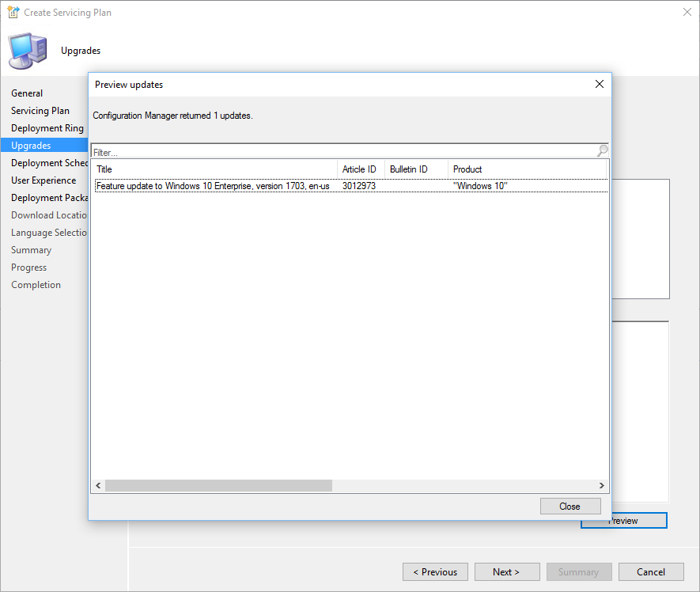Sort by the Bulletin ID column header

pos(416,169)
